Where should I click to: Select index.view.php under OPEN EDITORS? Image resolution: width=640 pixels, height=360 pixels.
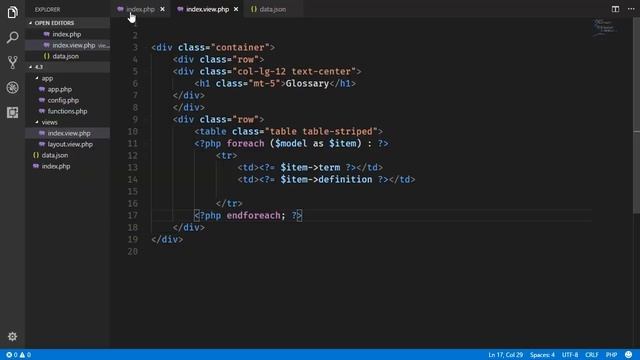coord(67,45)
